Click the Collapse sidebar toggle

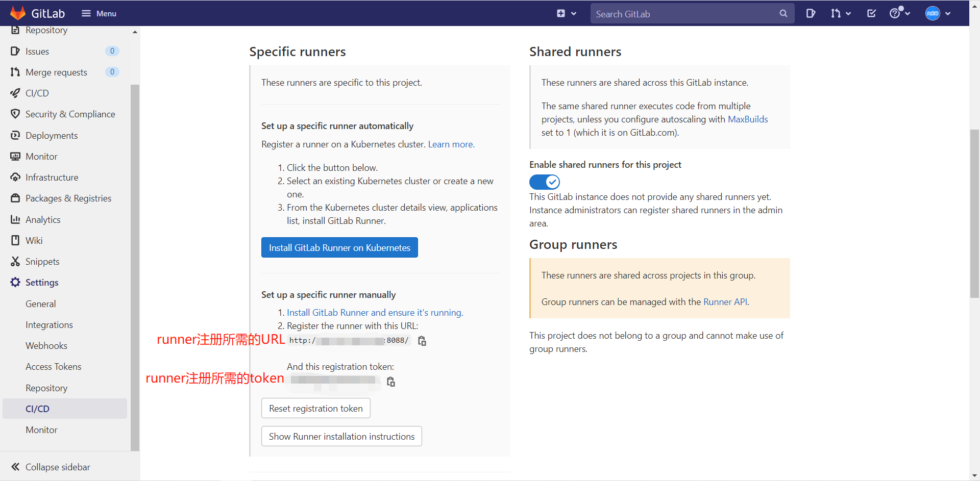tap(50, 467)
